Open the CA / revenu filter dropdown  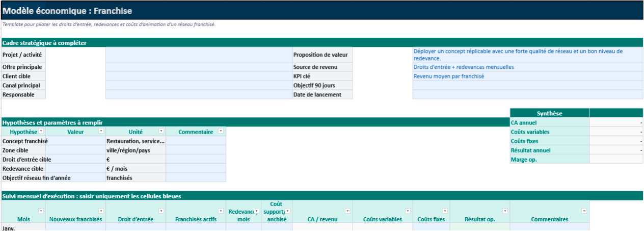[348, 211]
